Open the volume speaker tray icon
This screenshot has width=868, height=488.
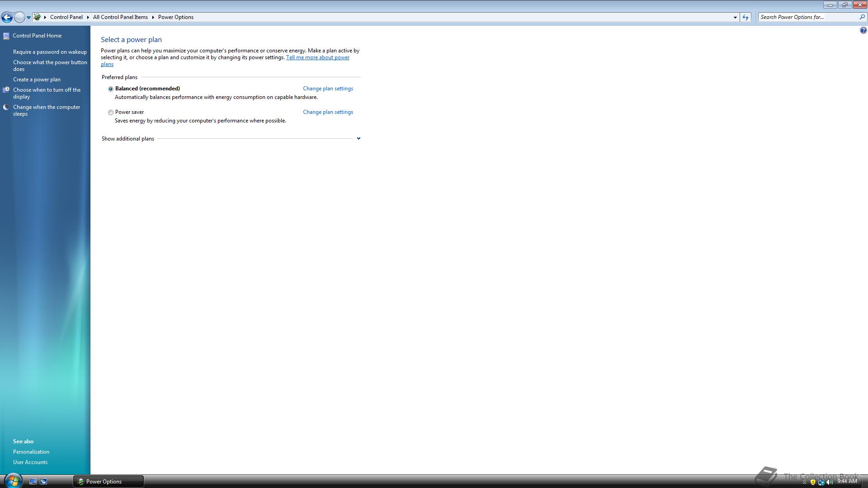coord(830,482)
